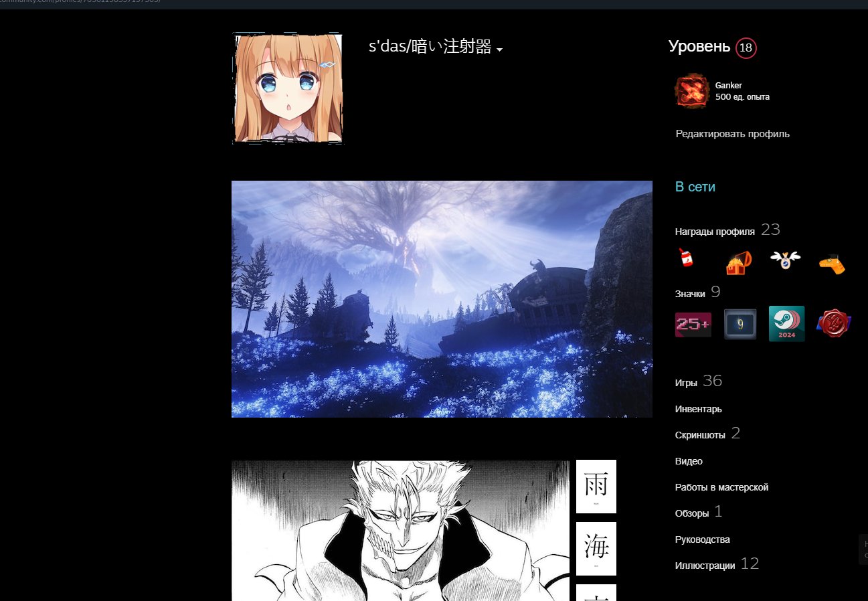Click the badges count 9
Image resolution: width=868 pixels, height=601 pixels.
click(x=716, y=292)
